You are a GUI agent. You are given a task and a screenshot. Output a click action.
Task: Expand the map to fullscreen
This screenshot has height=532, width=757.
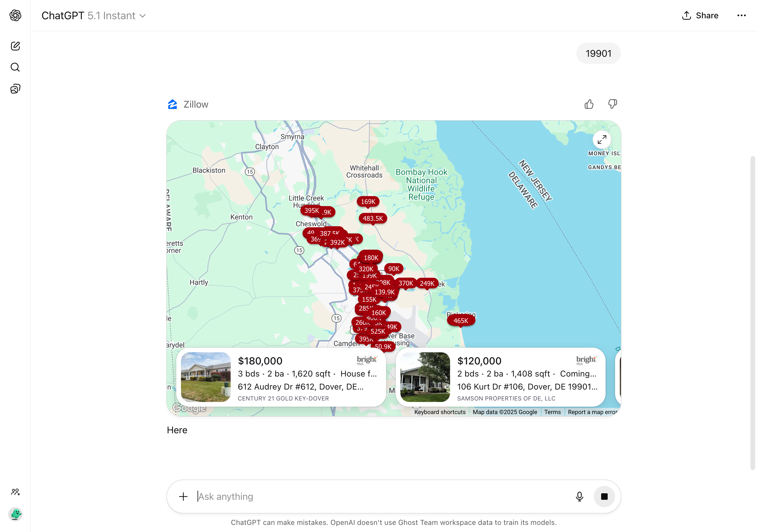(x=602, y=140)
